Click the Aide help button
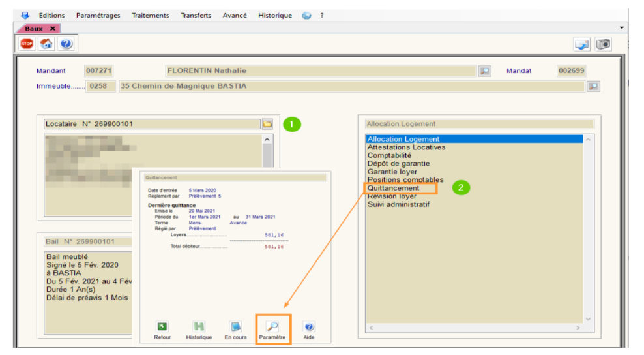The width and height of the screenshot is (644, 355). point(310,326)
